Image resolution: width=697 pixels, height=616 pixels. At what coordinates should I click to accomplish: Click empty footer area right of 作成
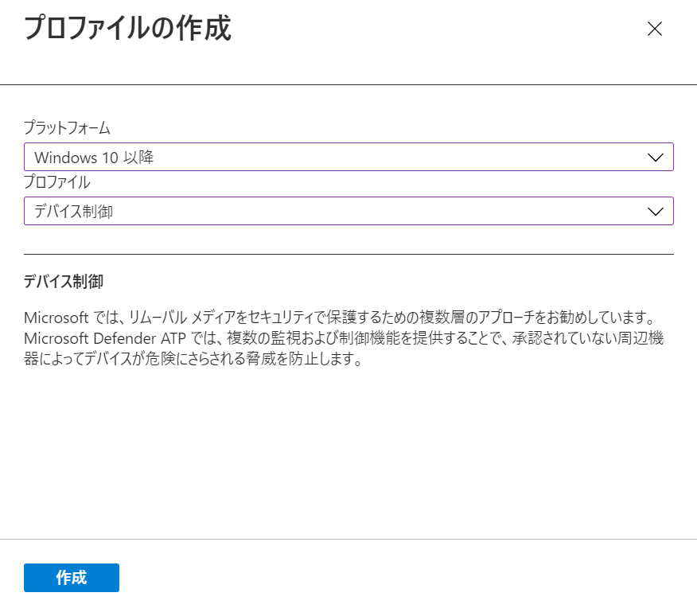400,577
